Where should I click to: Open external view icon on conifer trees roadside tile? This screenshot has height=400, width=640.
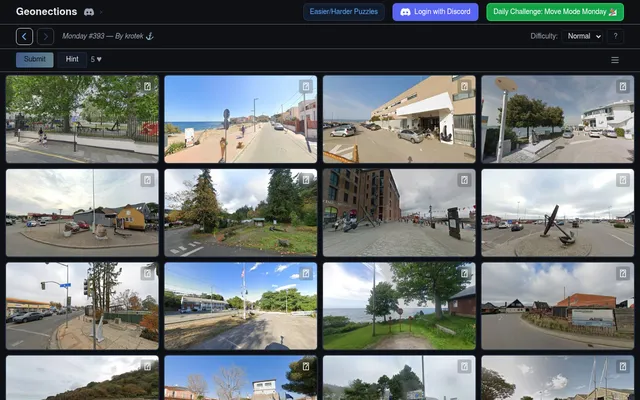click(x=306, y=180)
